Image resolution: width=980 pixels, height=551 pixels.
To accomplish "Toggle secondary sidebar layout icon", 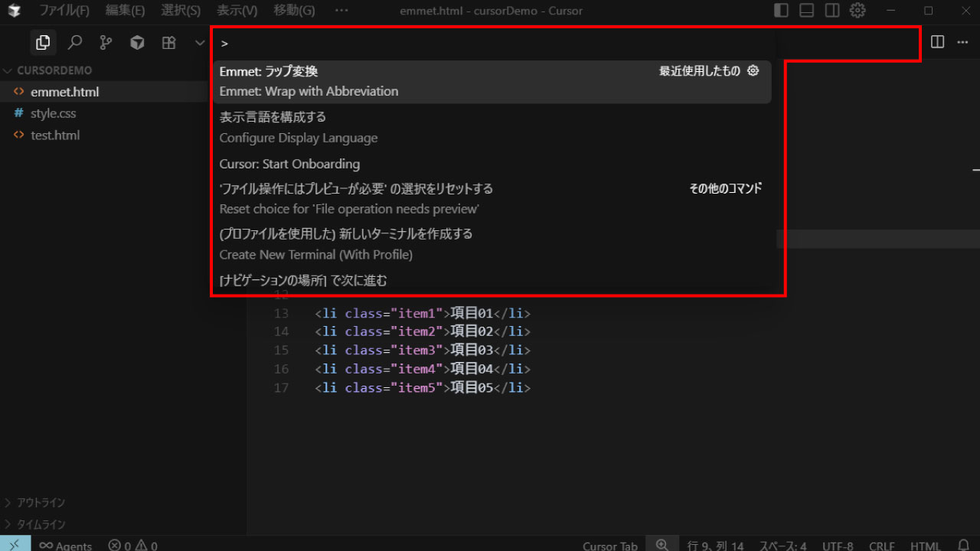I will click(832, 11).
